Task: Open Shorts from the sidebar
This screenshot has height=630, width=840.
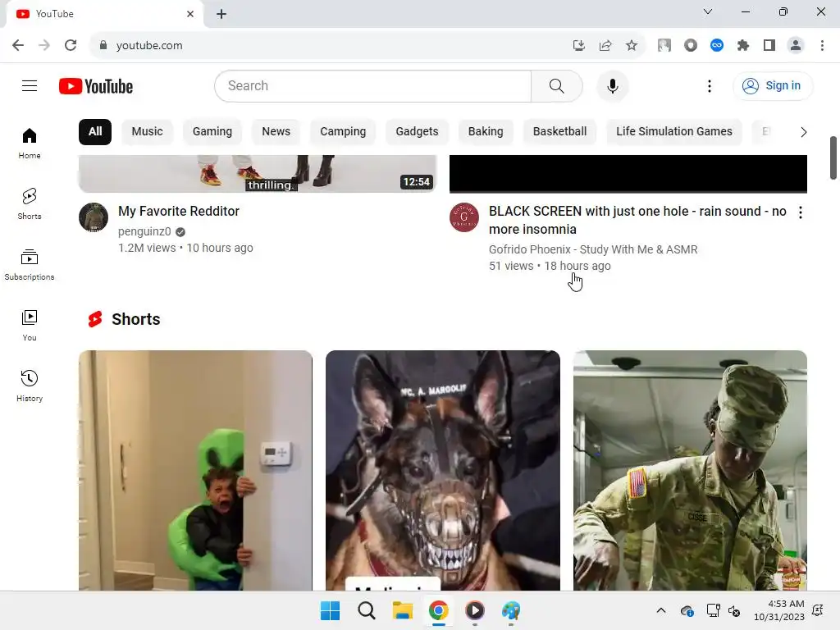Action: [30, 204]
